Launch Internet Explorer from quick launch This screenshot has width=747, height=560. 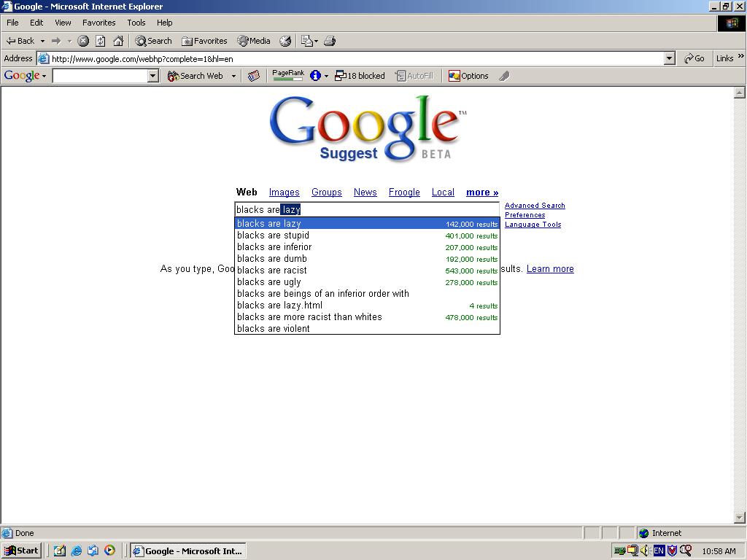tap(76, 551)
